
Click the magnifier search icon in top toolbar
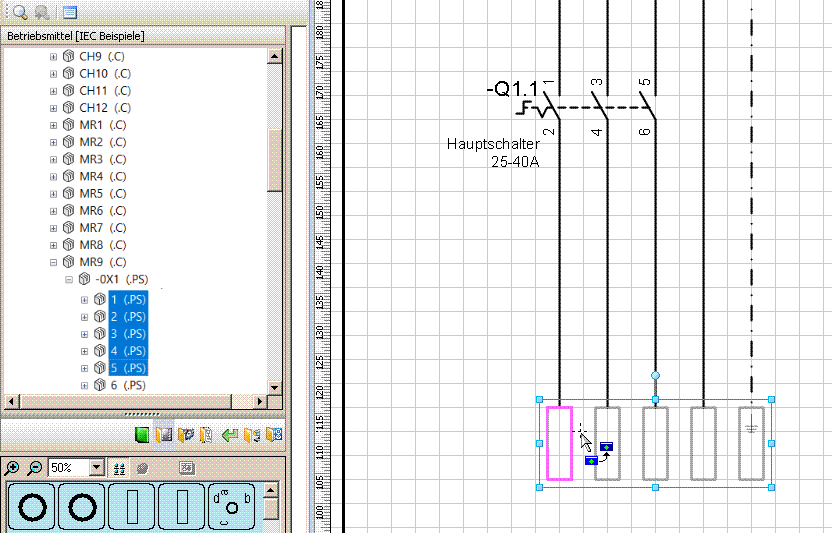click(x=20, y=13)
